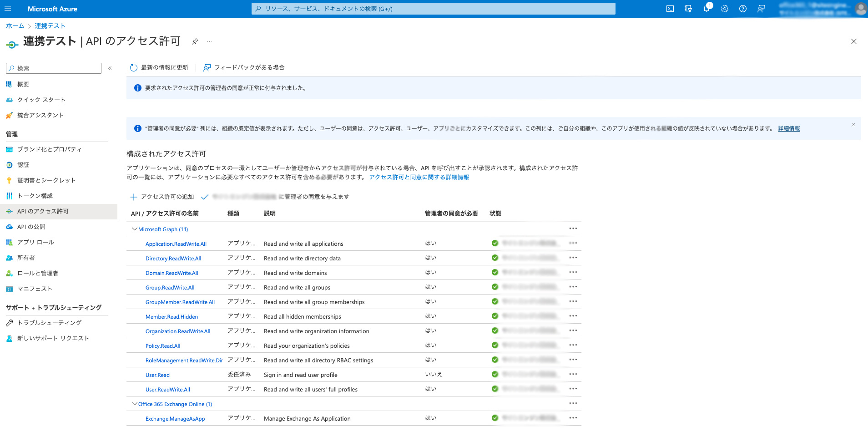Dismiss the admin consent info banner
Viewport: 868px width, 437px height.
tap(853, 125)
